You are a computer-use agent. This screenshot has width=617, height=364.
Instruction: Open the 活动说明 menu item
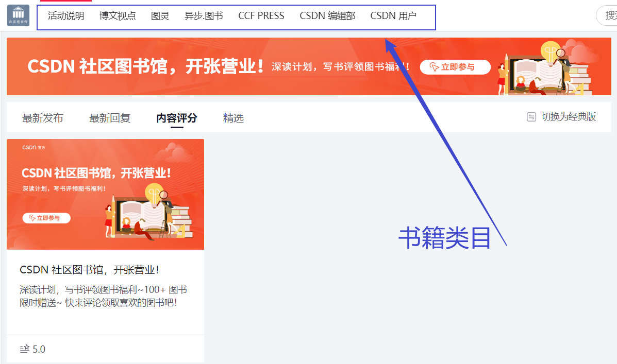point(66,16)
